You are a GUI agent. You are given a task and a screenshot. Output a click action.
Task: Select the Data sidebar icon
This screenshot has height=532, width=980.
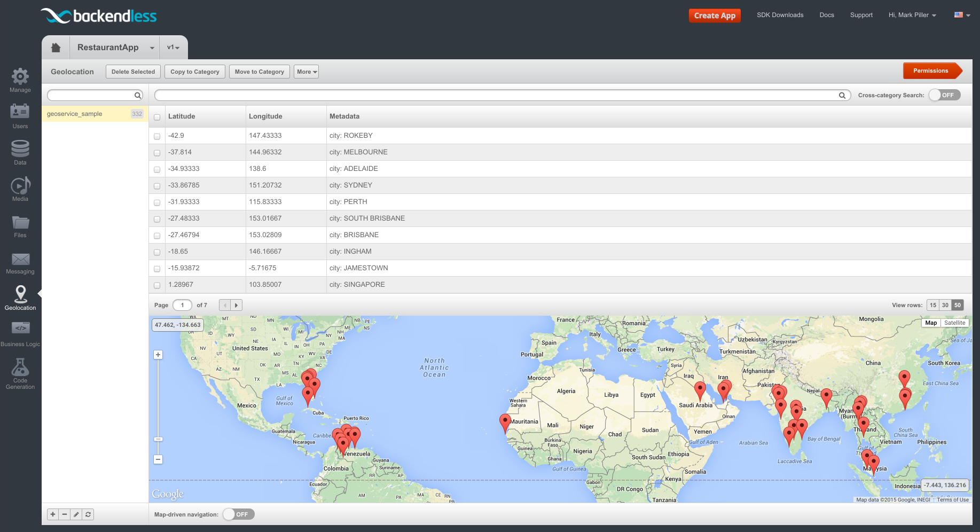pos(20,150)
